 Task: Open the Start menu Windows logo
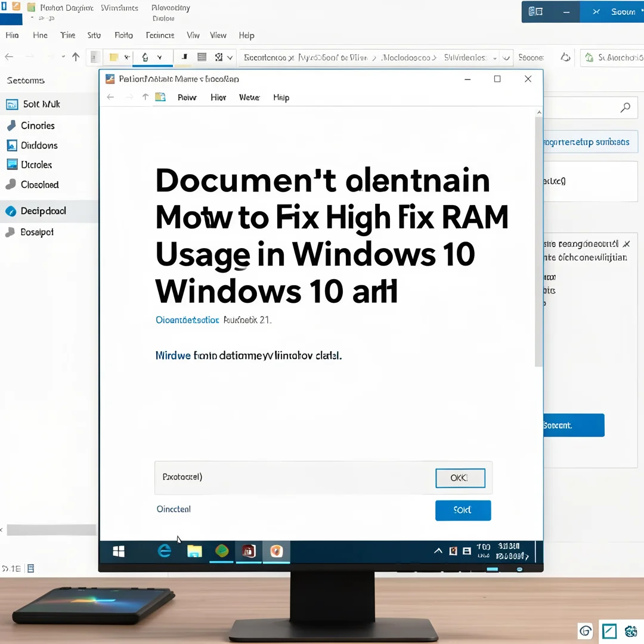coord(119,551)
